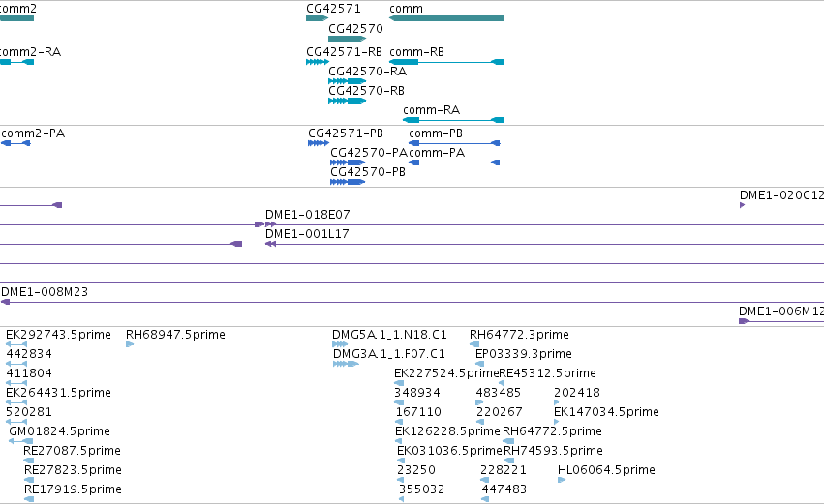Image resolution: width=824 pixels, height=504 pixels.
Task: Click EST entry 220267
Action: pos(500,412)
